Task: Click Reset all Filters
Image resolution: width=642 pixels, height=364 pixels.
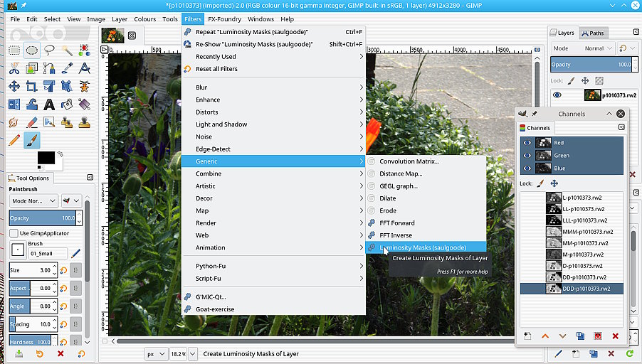Action: click(x=273, y=69)
